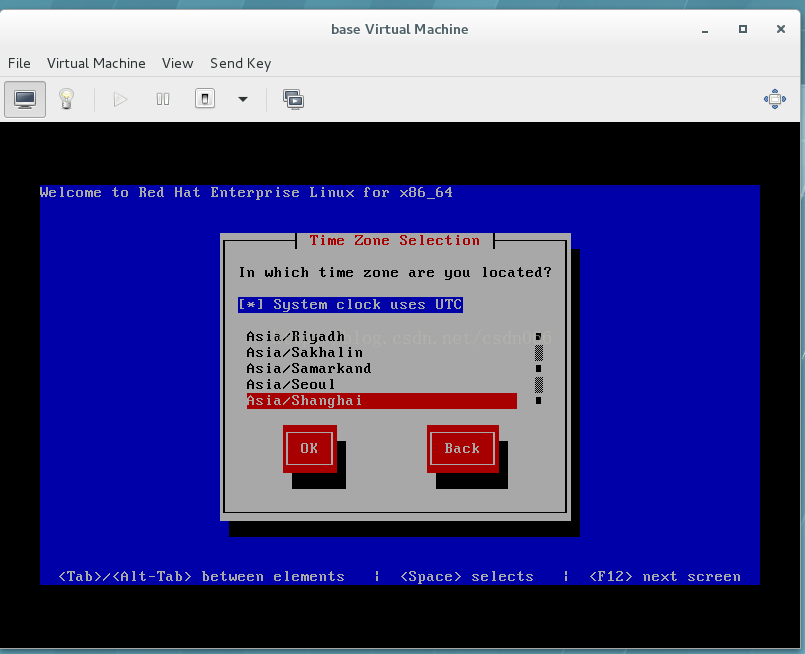Open the View menu

click(x=178, y=63)
